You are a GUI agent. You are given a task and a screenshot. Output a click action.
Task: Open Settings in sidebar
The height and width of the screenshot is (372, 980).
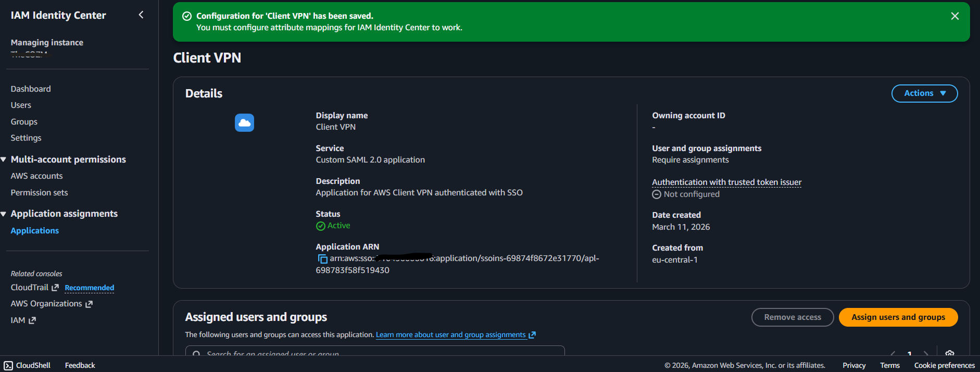point(26,138)
